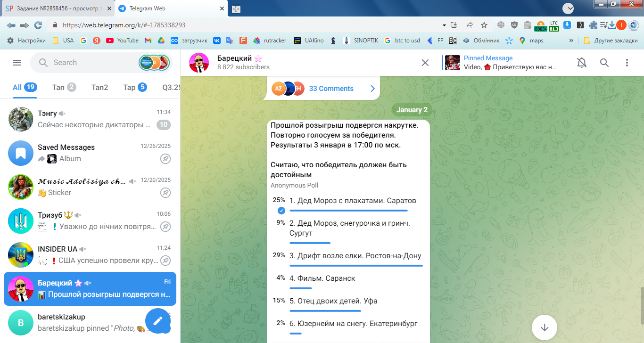The width and height of the screenshot is (644, 343).
Task: Open the chess knight bookmark icon
Action: pyautogui.click(x=334, y=41)
